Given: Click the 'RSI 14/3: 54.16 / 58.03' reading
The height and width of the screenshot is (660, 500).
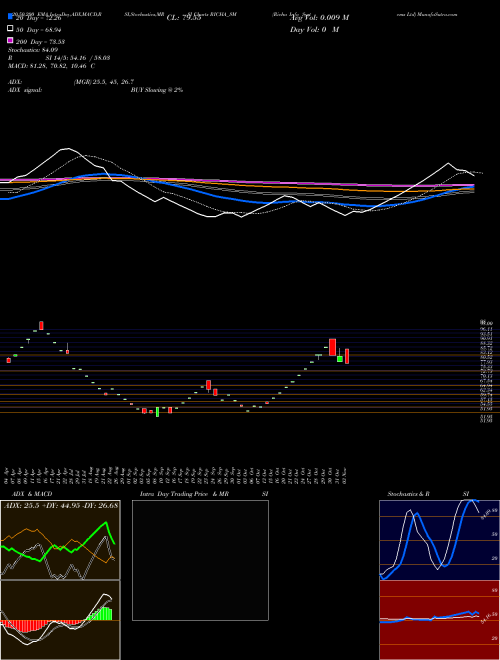Looking at the screenshot, I should click(59, 58).
